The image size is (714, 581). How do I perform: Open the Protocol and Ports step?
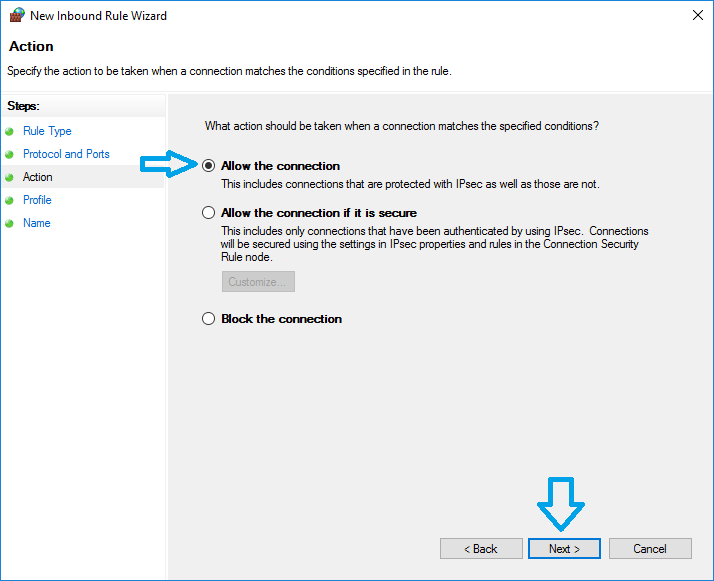coord(66,154)
